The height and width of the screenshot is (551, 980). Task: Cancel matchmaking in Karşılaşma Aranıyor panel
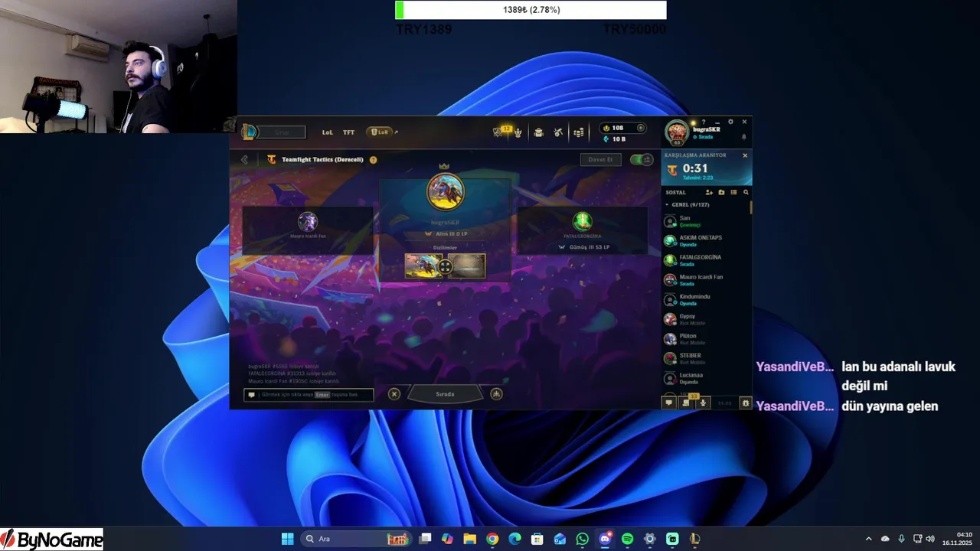click(745, 155)
